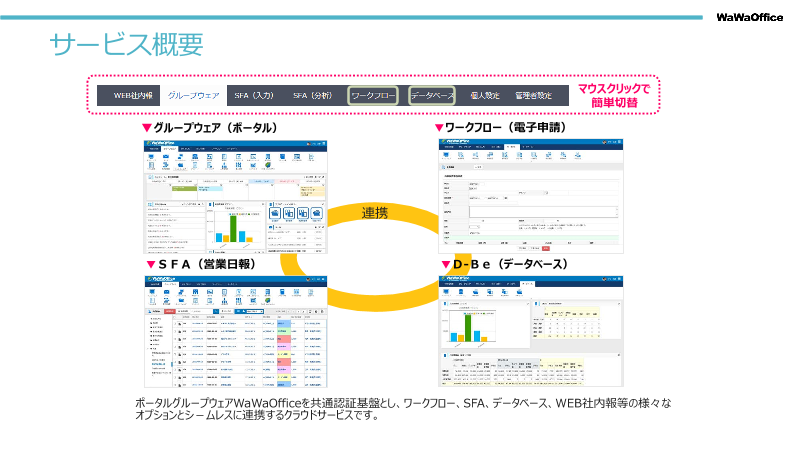Screen dimensions: 800x450
Task: Go to 個人設定 in navigation bar
Action: pos(485,95)
